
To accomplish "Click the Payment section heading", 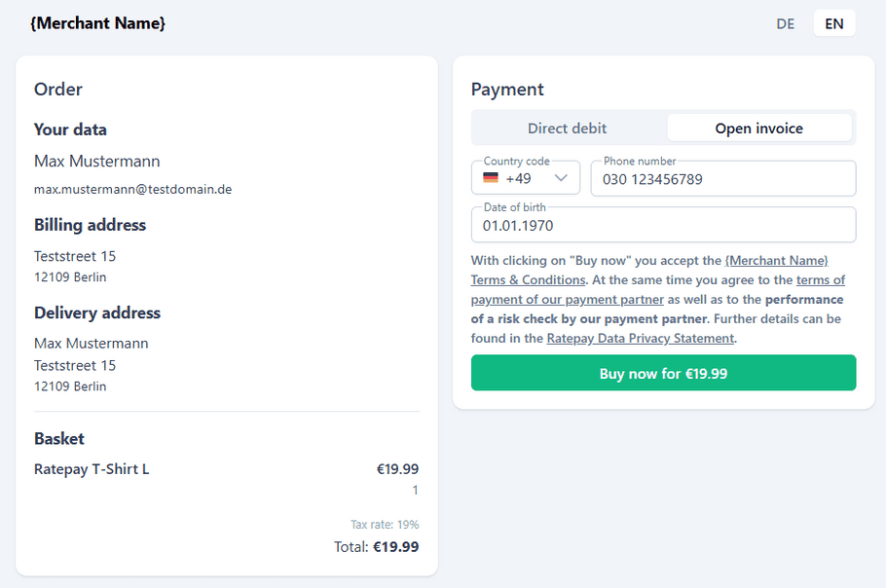I will [x=507, y=90].
